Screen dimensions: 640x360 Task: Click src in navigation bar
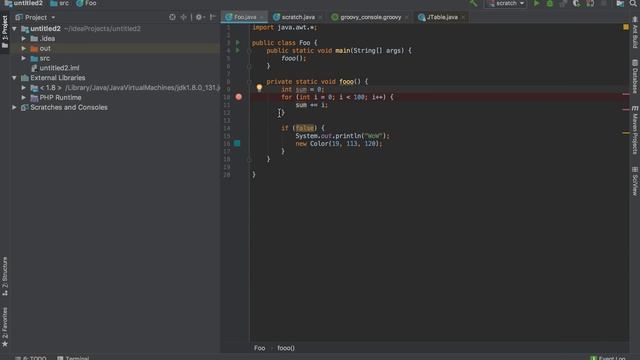pyautogui.click(x=60, y=3)
